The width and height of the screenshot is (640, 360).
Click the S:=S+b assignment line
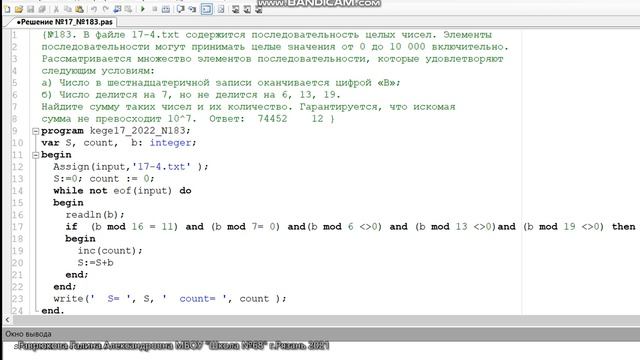pyautogui.click(x=96, y=263)
